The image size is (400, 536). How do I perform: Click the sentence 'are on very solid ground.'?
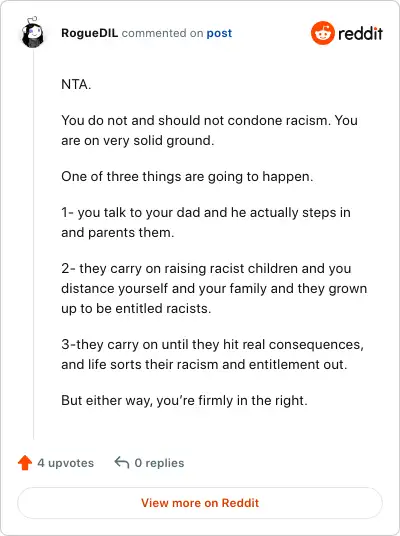coord(138,140)
